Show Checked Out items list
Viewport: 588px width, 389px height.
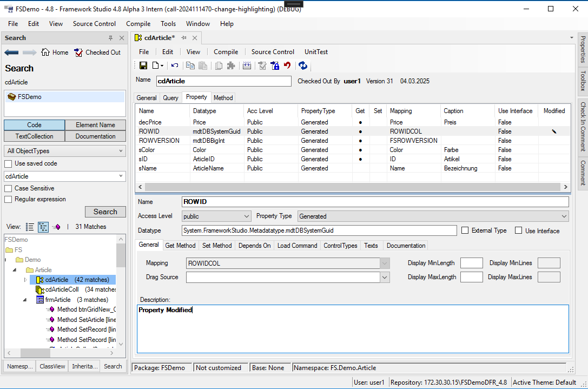(97, 52)
